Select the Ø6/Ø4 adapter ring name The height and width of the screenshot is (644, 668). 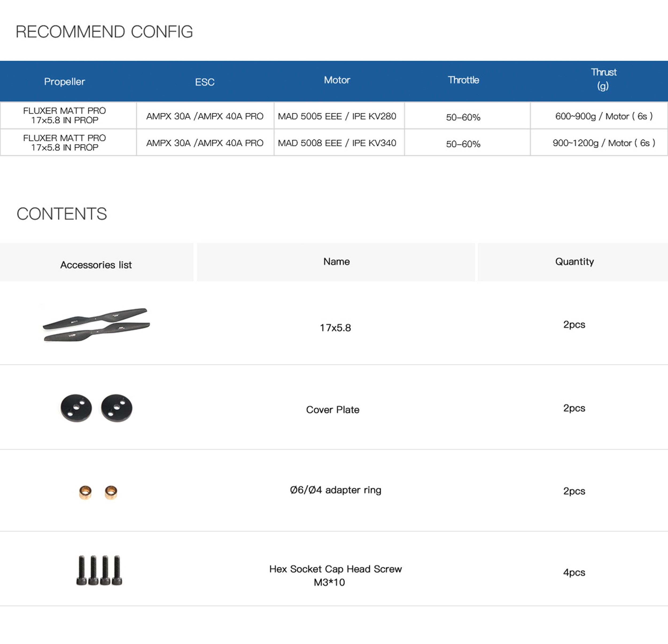point(335,490)
